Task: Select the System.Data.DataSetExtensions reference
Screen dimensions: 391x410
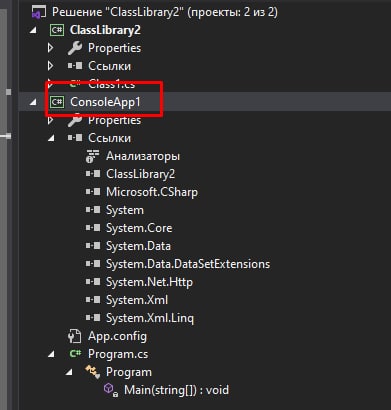Action: click(x=188, y=264)
